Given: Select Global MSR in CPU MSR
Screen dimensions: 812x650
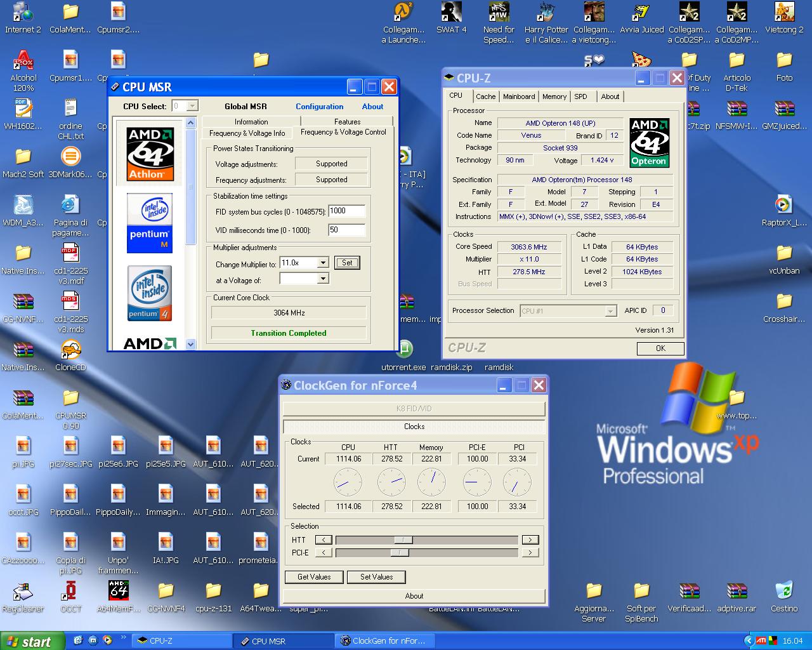Looking at the screenshot, I should click(246, 107).
